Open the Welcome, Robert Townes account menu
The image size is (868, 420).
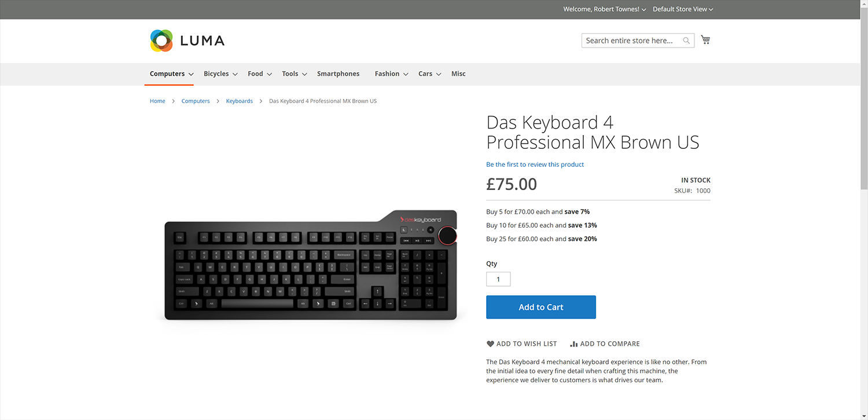pyautogui.click(x=604, y=9)
